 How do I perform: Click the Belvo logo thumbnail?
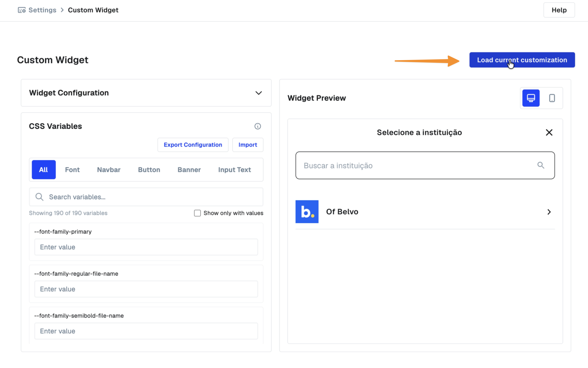(x=307, y=211)
